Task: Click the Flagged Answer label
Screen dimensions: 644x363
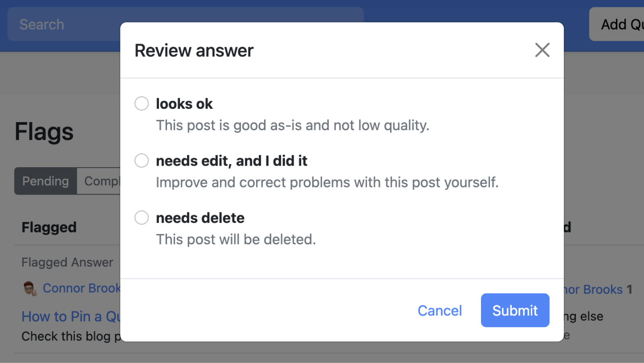Action: click(66, 262)
